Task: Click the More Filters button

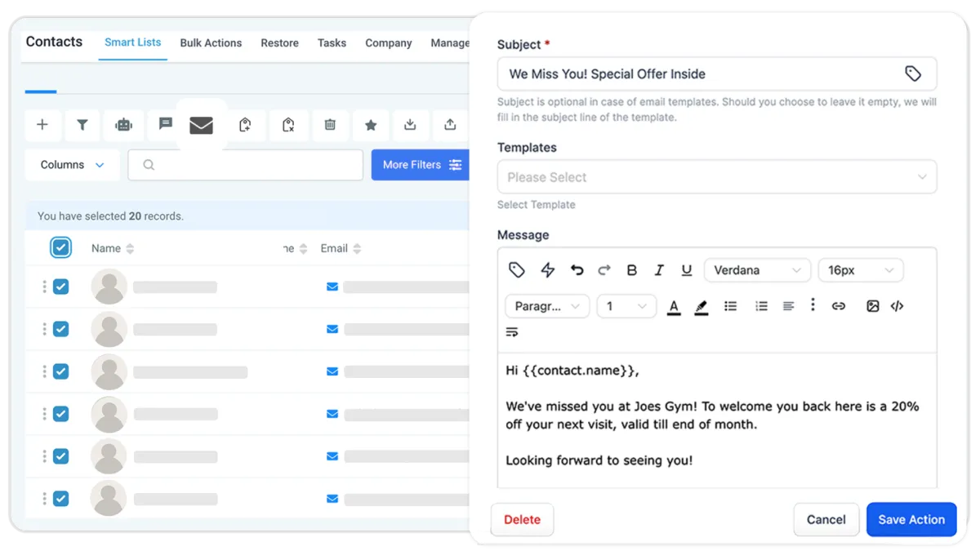Action: tap(421, 165)
